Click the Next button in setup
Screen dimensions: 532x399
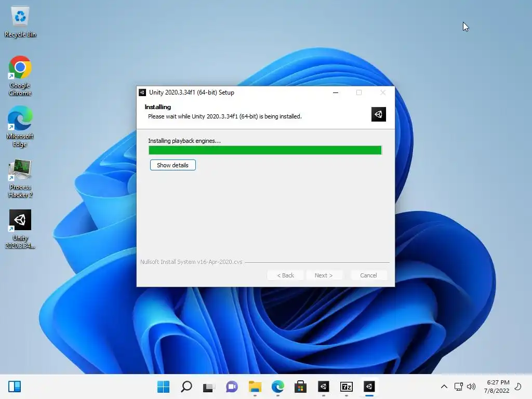(324, 275)
